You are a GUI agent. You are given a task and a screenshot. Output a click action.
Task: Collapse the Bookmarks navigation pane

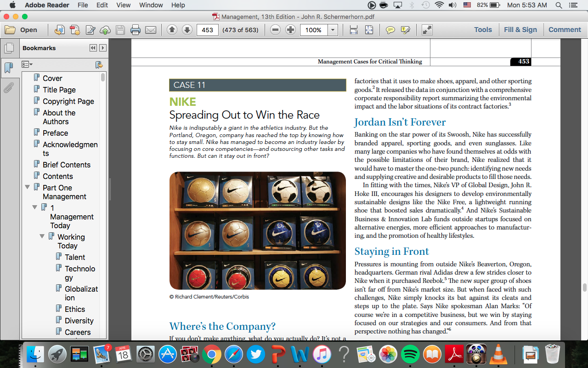click(x=93, y=48)
